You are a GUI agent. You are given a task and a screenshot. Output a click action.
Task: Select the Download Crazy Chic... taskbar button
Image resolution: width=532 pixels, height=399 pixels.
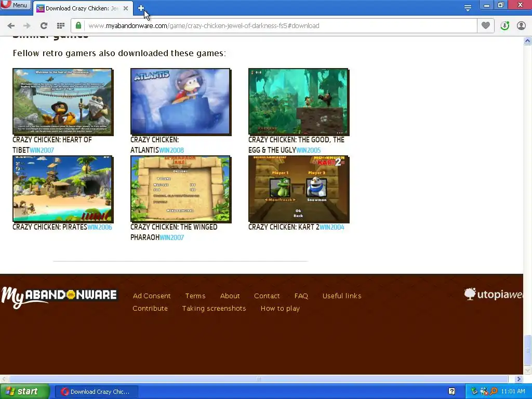(96, 392)
